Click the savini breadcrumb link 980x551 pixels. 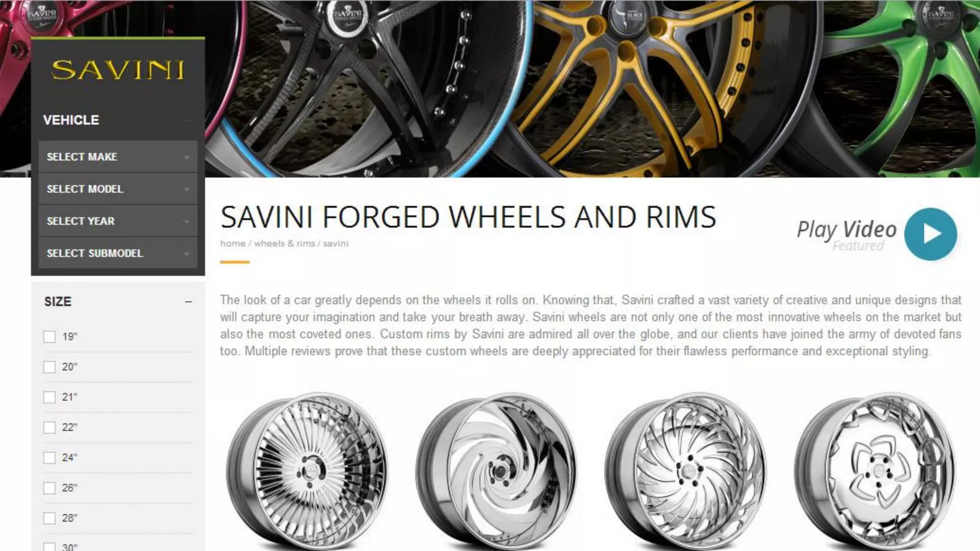point(335,243)
